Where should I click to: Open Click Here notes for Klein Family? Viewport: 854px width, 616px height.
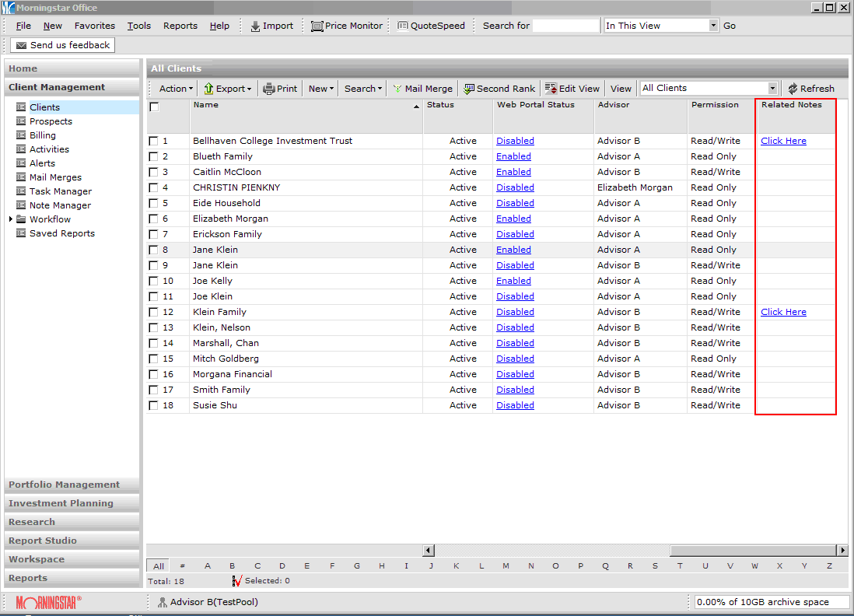(x=783, y=312)
